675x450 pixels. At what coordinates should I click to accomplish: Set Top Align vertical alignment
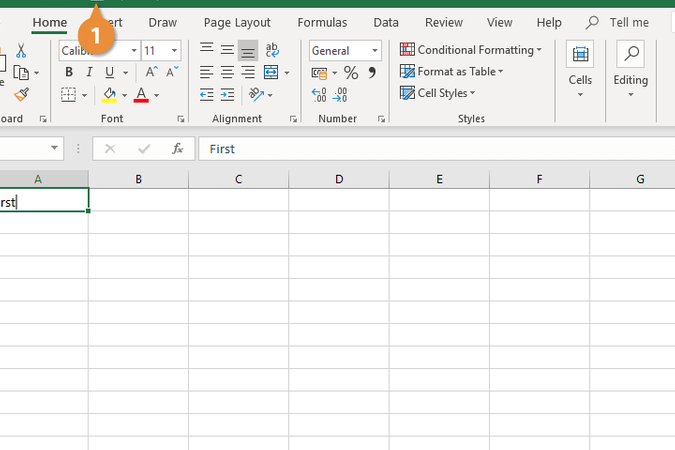tap(207, 50)
